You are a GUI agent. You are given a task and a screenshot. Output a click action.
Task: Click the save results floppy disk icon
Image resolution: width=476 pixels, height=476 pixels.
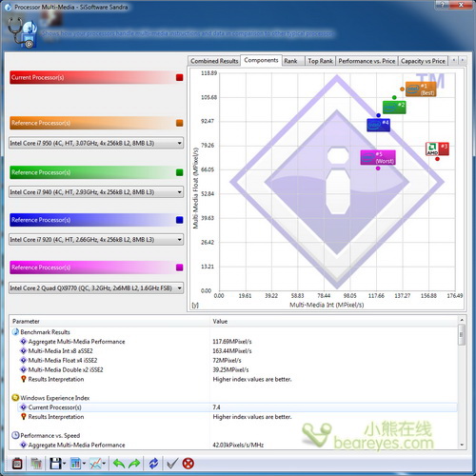pyautogui.click(x=56, y=464)
